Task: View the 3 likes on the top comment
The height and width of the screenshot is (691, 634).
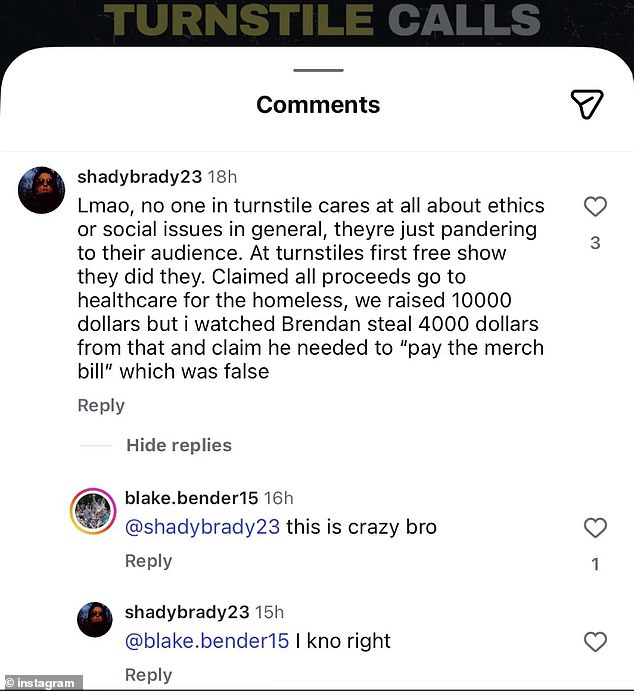Action: pos(595,243)
